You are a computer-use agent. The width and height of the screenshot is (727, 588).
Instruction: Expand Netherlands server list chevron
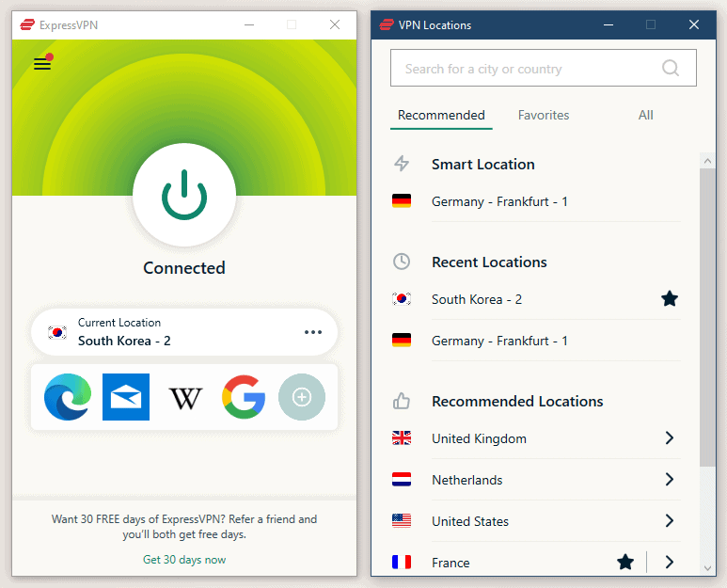[669, 479]
